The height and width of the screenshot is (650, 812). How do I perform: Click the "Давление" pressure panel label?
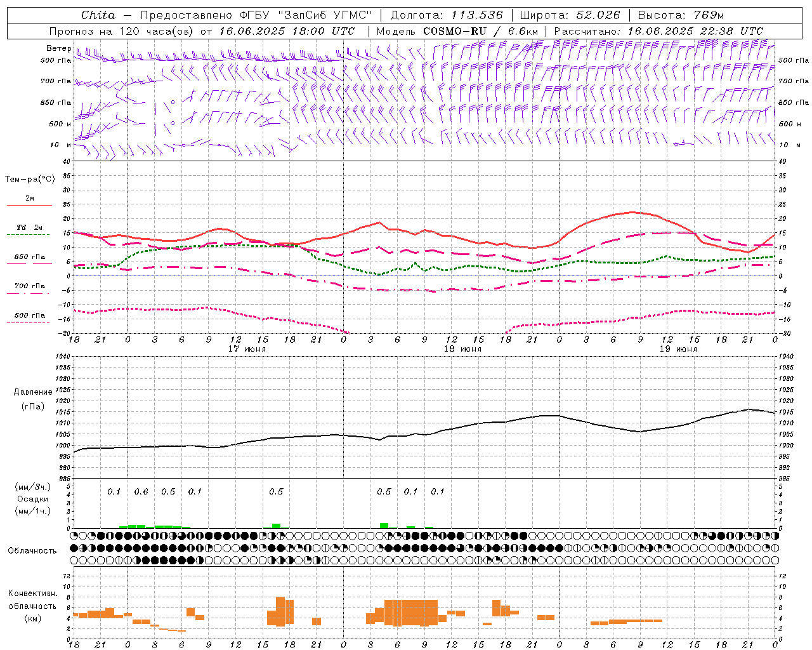click(33, 392)
